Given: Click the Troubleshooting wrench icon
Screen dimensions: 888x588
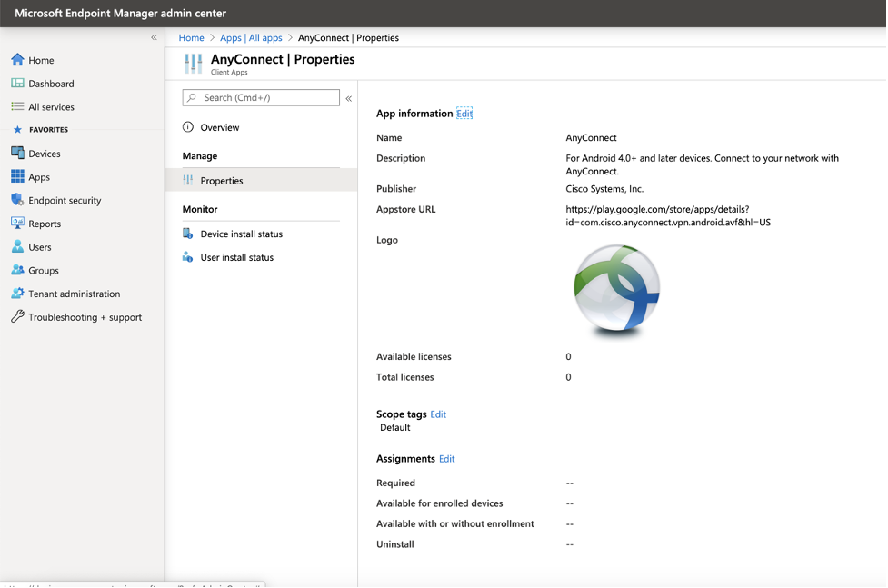Looking at the screenshot, I should (17, 316).
